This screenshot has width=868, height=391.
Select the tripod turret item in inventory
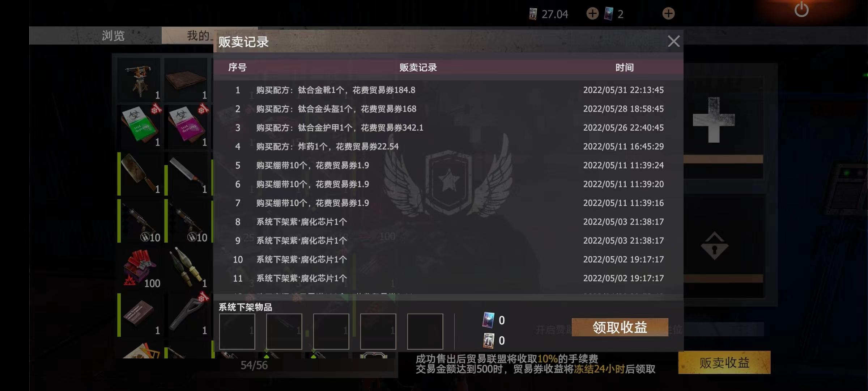[x=139, y=80]
